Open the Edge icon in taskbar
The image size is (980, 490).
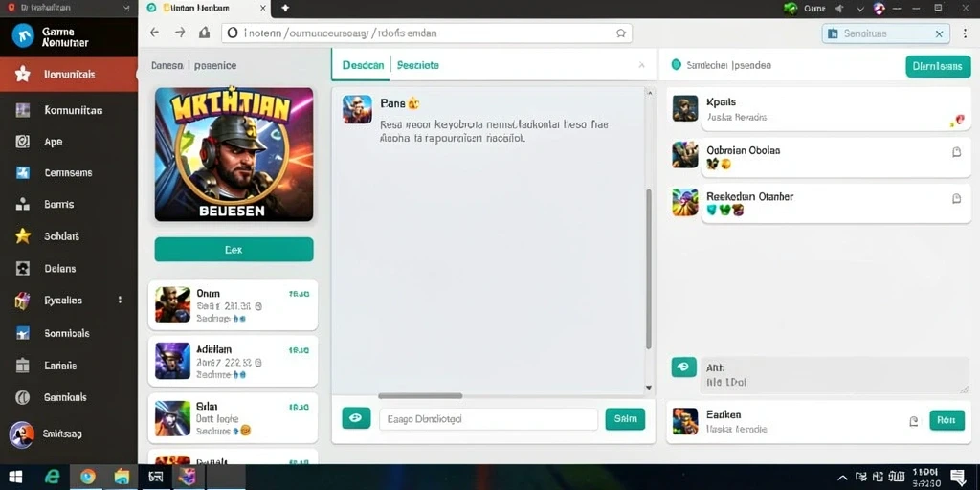(x=52, y=477)
